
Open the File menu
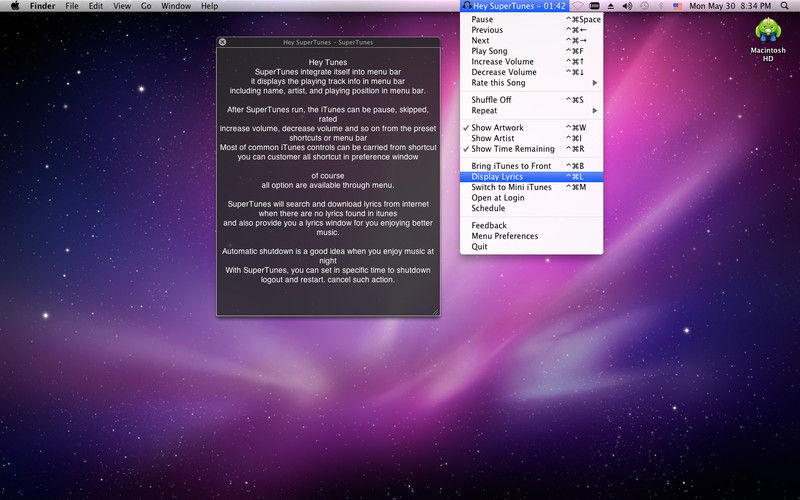click(x=72, y=6)
